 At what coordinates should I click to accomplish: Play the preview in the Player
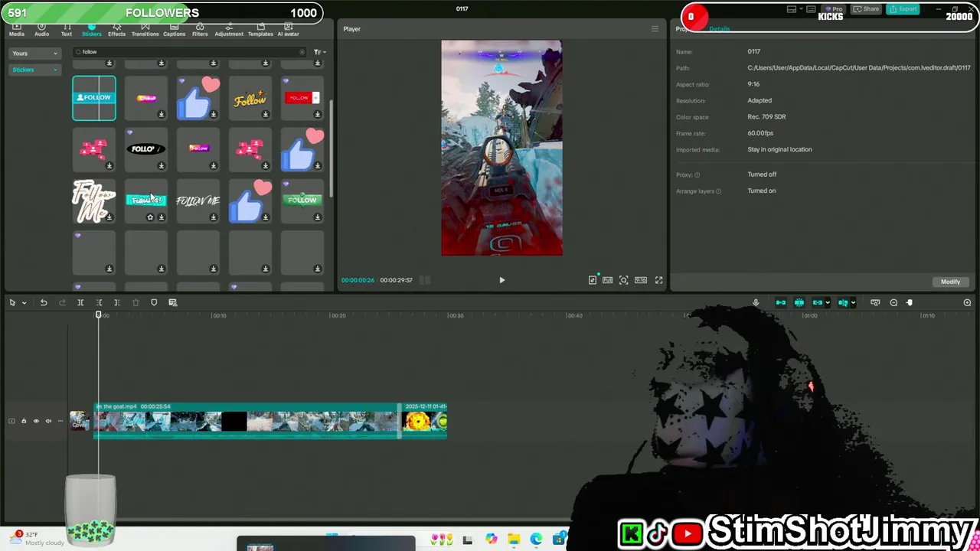coord(502,280)
